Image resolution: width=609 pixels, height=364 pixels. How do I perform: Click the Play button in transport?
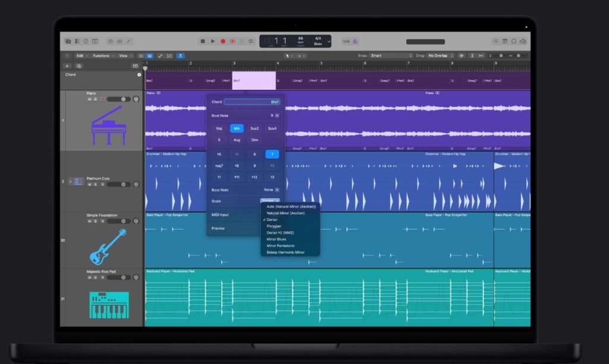212,41
